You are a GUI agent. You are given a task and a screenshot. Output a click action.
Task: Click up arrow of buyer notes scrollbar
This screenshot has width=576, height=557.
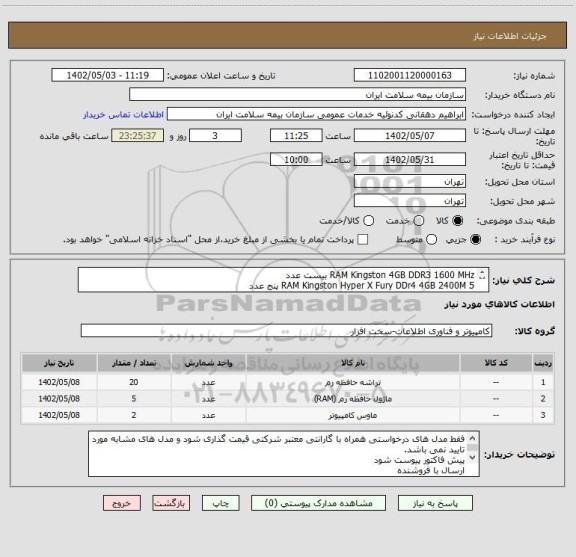(x=472, y=438)
